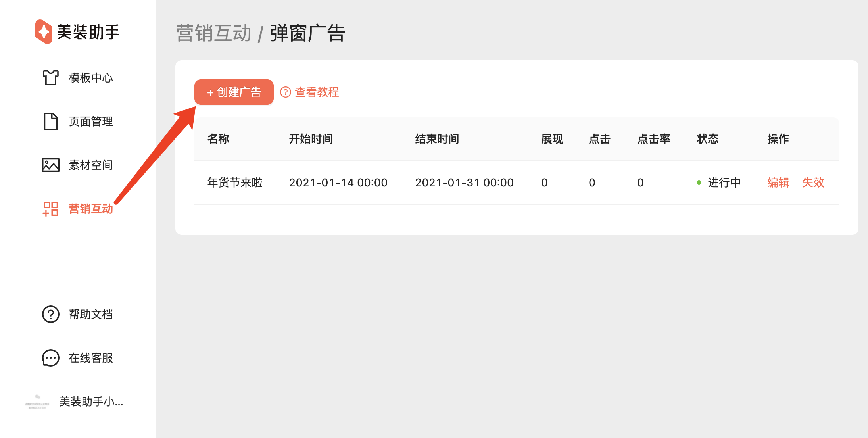Click the page management document icon
The width and height of the screenshot is (868, 438).
point(50,121)
